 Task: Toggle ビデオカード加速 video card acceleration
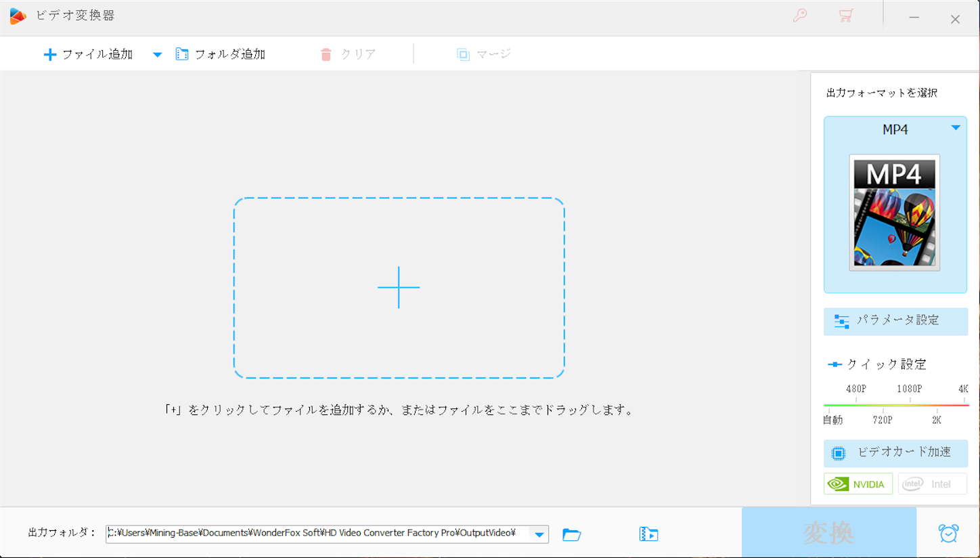[x=895, y=454]
